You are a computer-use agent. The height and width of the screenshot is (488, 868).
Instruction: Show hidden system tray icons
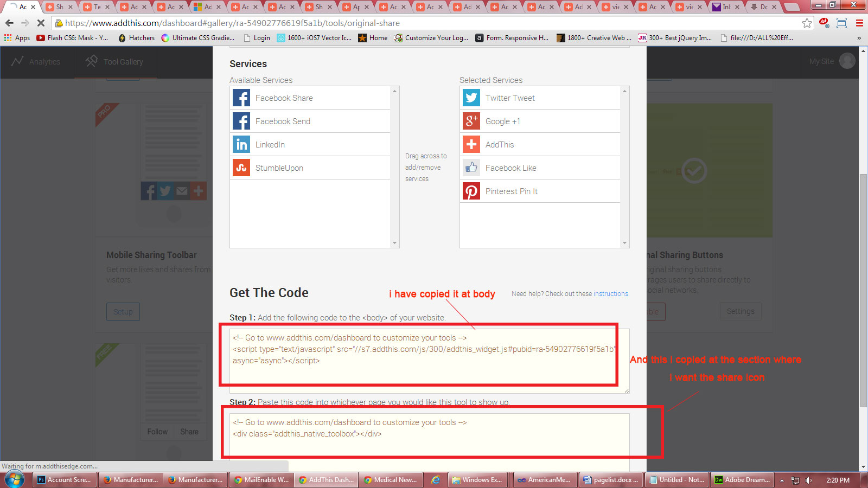(782, 480)
